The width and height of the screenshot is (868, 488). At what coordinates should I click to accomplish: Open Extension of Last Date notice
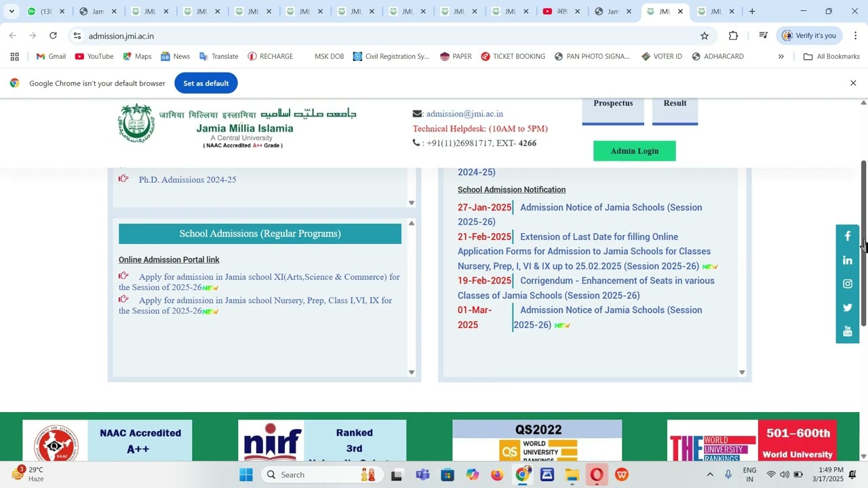[584, 251]
